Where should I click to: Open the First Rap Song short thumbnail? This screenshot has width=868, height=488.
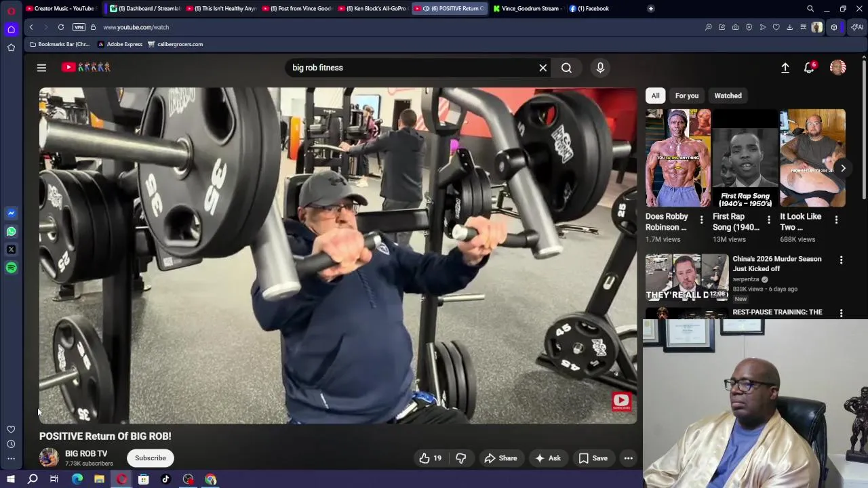[745, 158]
